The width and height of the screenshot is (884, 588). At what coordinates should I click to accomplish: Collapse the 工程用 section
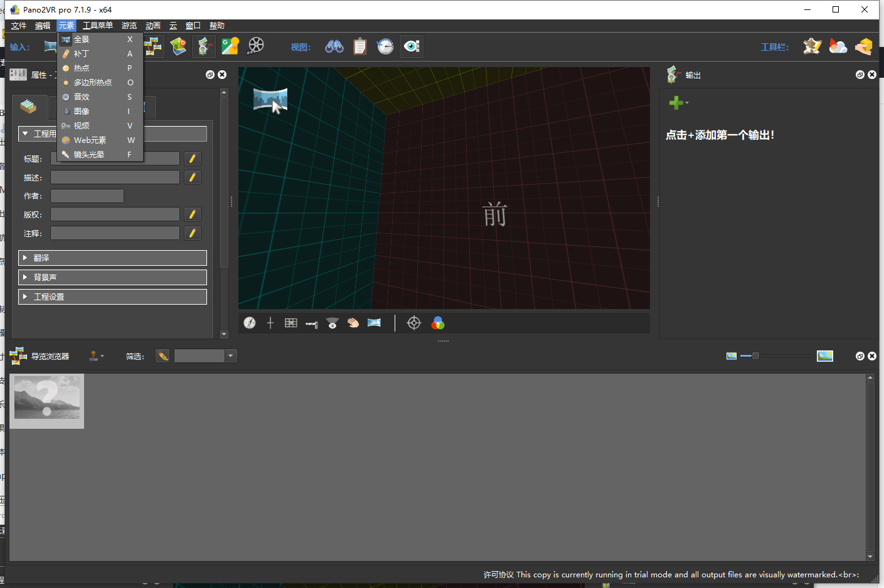pos(112,134)
